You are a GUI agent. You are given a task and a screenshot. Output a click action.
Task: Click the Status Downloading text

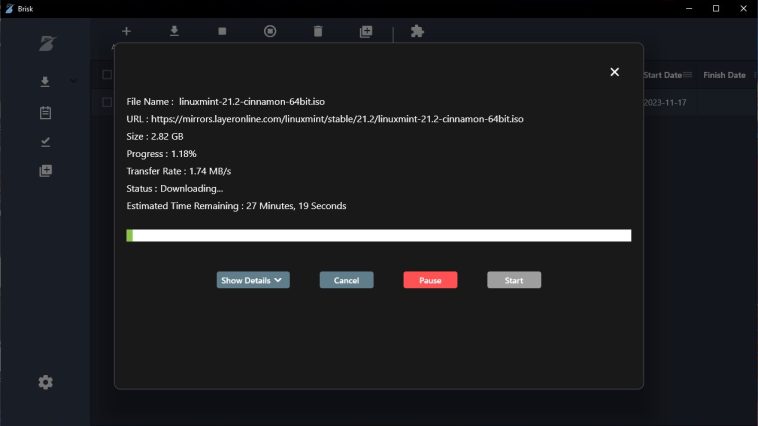click(175, 189)
